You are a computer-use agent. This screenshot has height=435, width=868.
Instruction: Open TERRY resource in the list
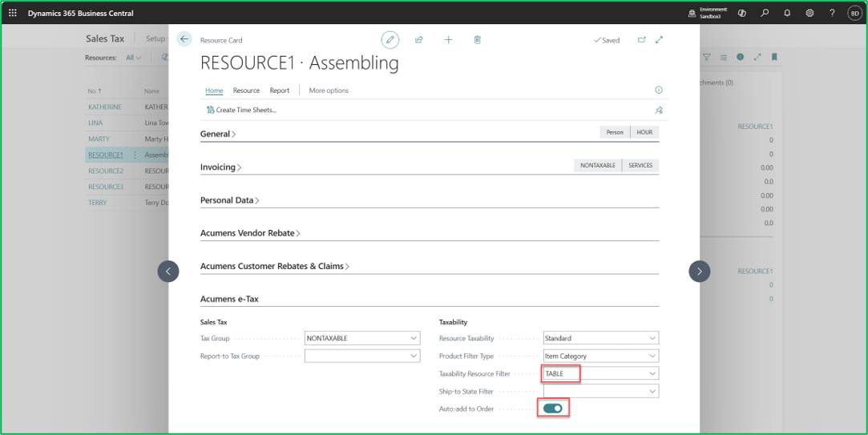98,203
